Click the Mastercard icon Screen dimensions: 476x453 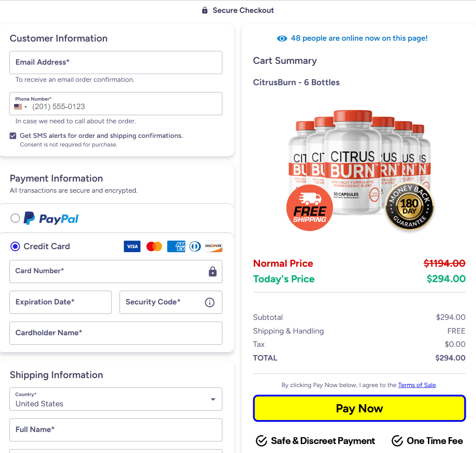tap(154, 246)
